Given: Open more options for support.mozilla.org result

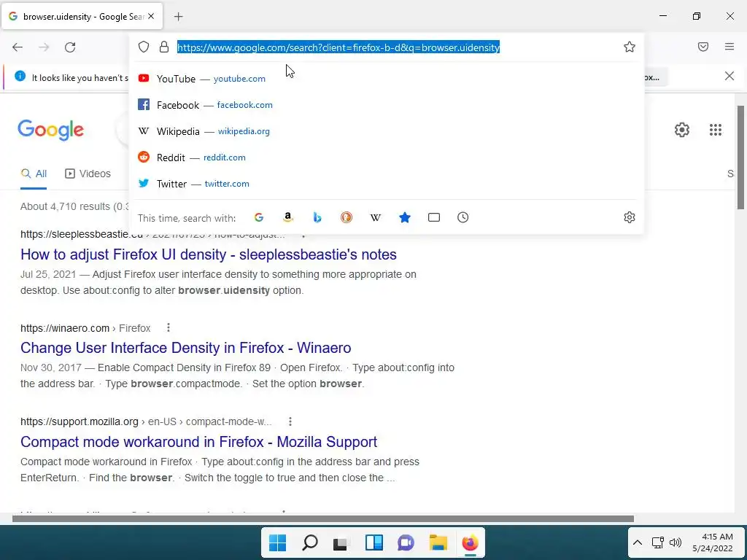Looking at the screenshot, I should [290, 421].
